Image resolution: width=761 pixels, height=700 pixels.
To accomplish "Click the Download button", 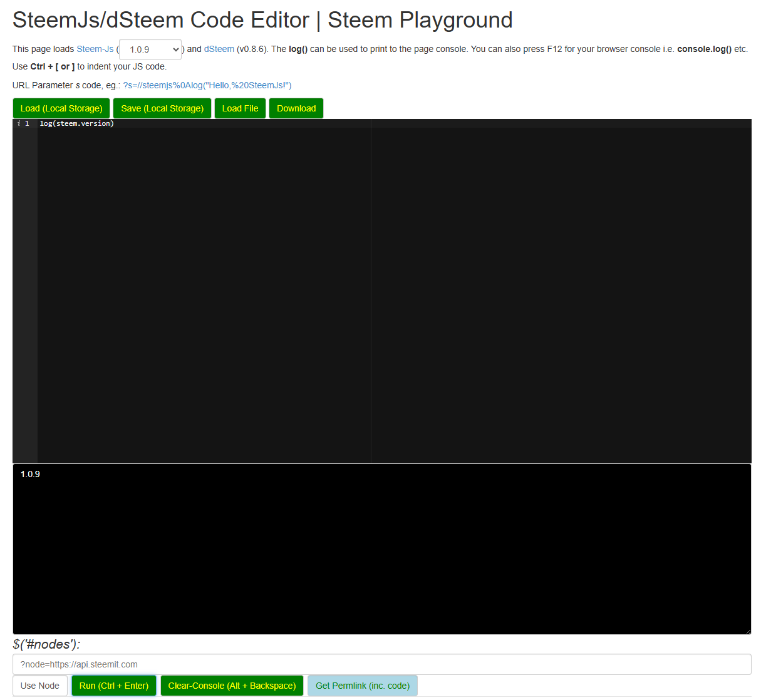I will click(296, 108).
